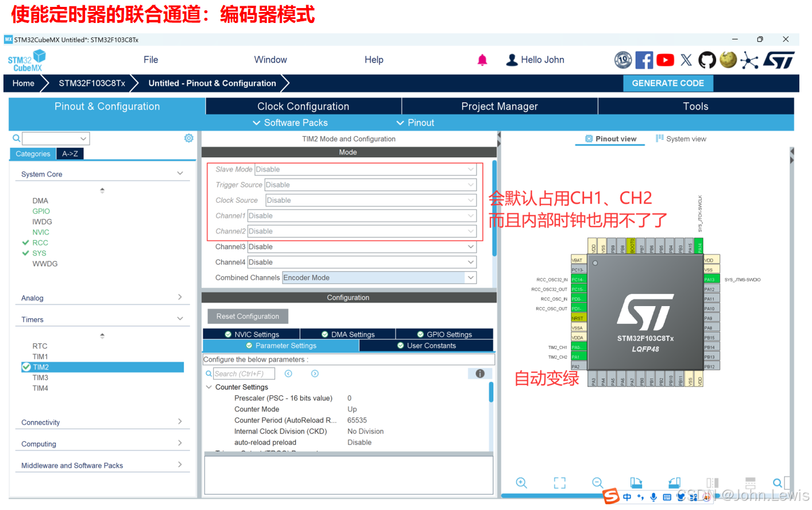Show parameter info with the i icon
Image resolution: width=812 pixels, height=510 pixels.
click(480, 373)
